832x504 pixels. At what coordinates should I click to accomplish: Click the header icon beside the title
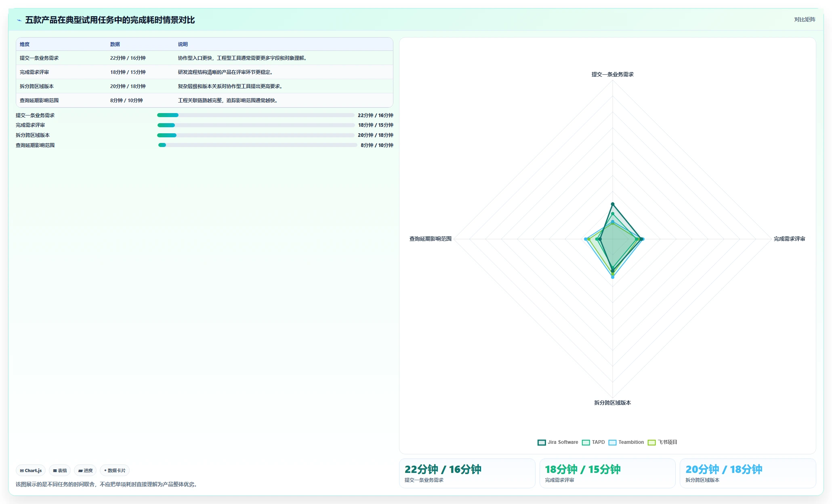[x=19, y=20]
